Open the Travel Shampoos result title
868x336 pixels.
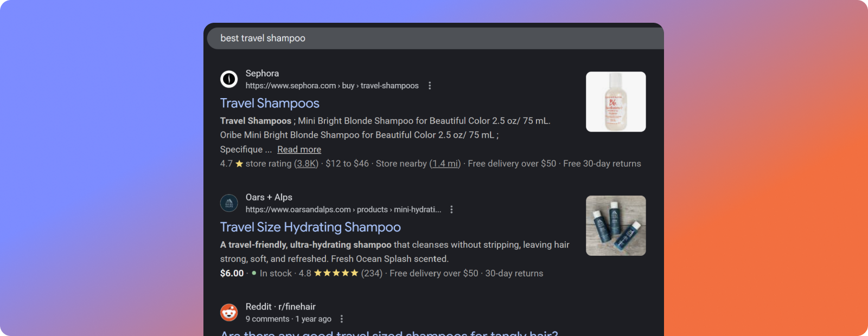coord(270,103)
